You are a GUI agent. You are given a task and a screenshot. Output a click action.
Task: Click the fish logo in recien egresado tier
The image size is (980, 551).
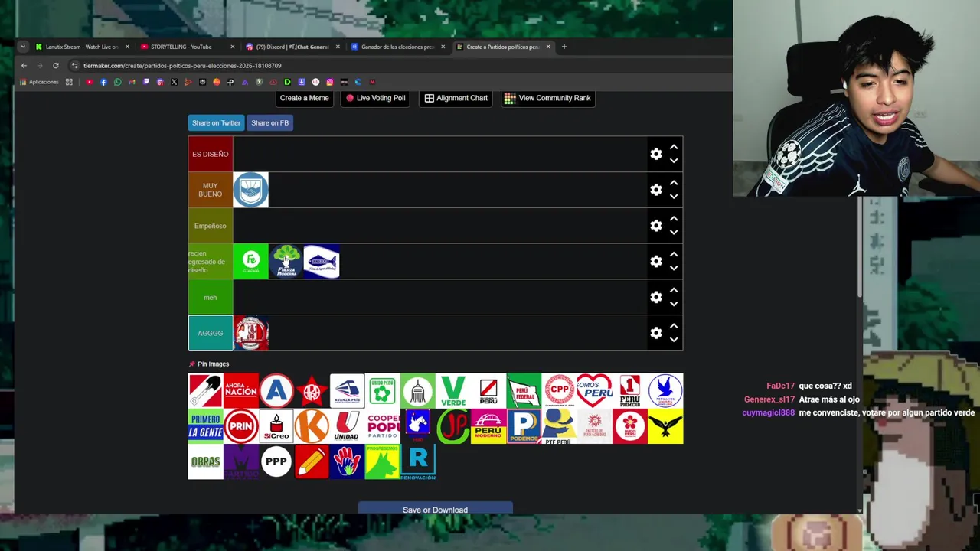pos(322,262)
